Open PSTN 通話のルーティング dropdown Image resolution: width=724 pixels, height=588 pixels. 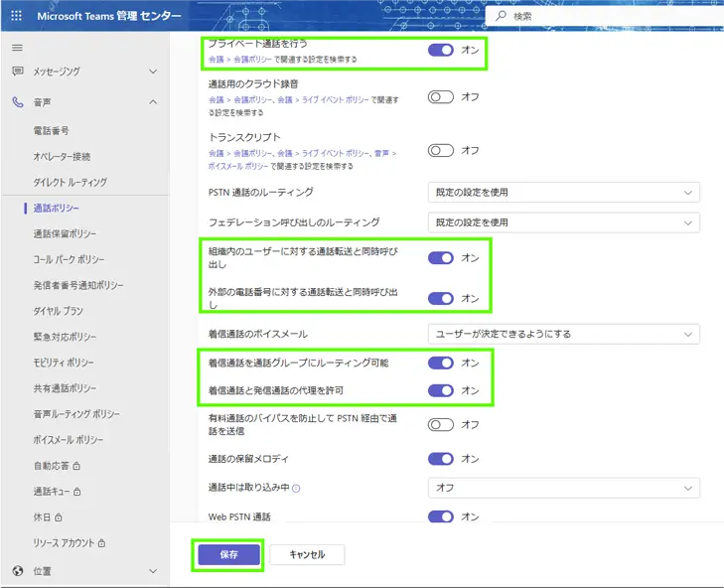point(564,192)
